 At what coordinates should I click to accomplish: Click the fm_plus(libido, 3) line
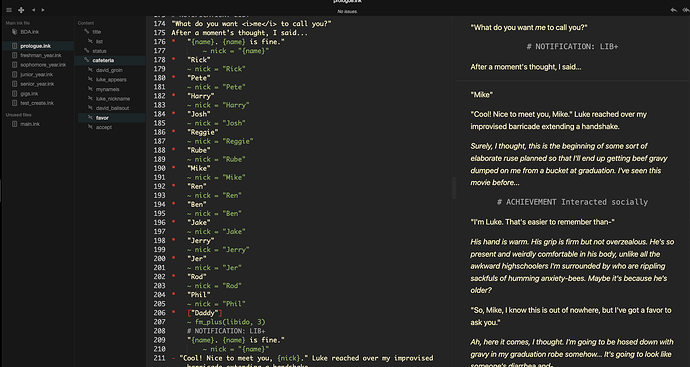click(226, 322)
